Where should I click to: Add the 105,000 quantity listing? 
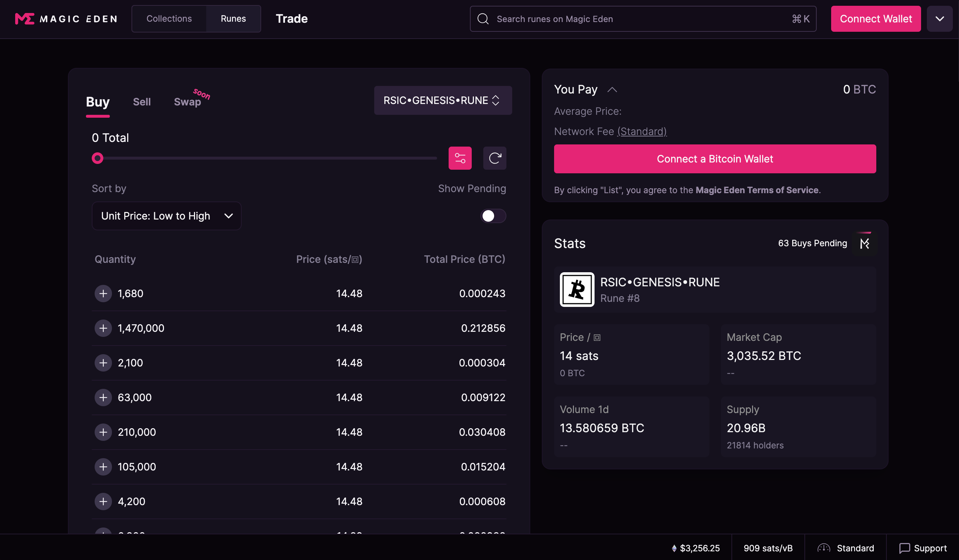[103, 466]
